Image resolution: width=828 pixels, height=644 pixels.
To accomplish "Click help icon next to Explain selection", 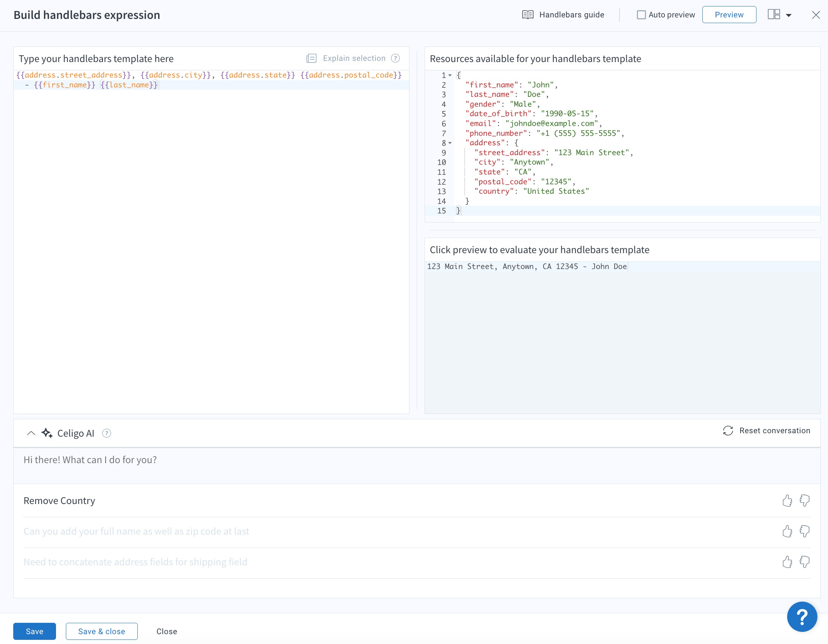I will click(395, 58).
